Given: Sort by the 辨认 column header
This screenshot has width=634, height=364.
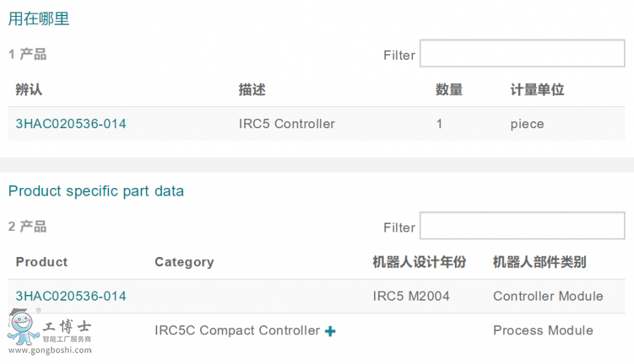Looking at the screenshot, I should click(x=29, y=90).
